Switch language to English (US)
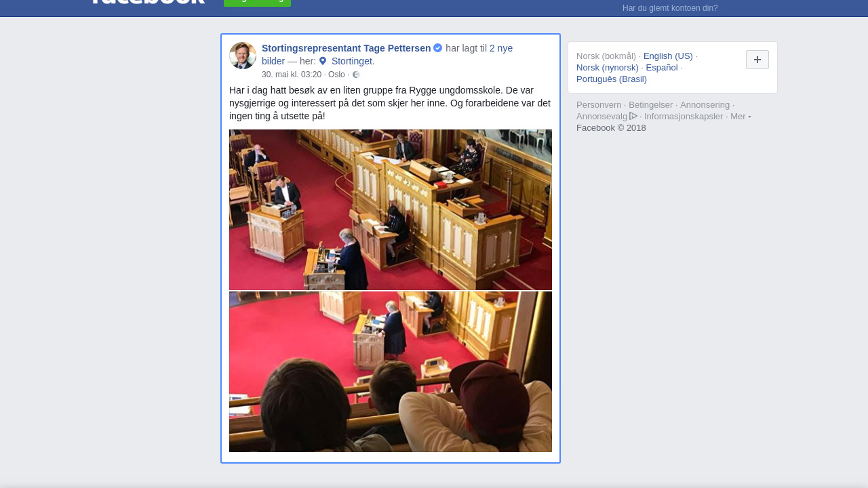Screen dimensions: 868x488 tap(668, 56)
